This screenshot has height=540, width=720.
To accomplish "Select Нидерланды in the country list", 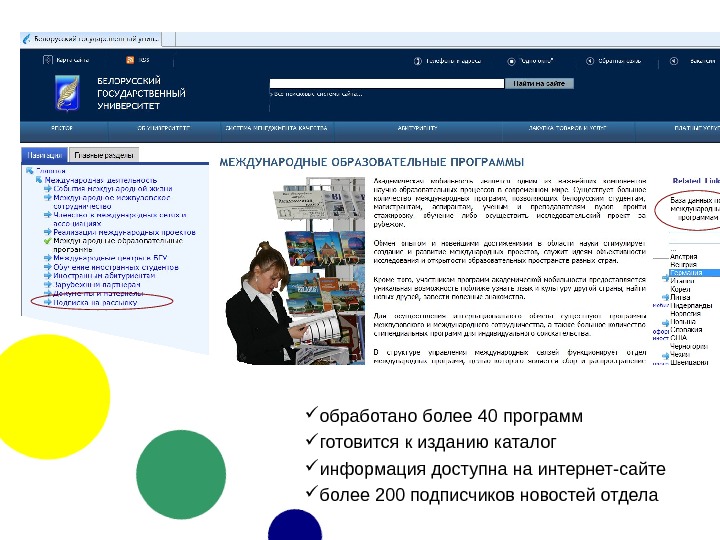I will click(692, 305).
